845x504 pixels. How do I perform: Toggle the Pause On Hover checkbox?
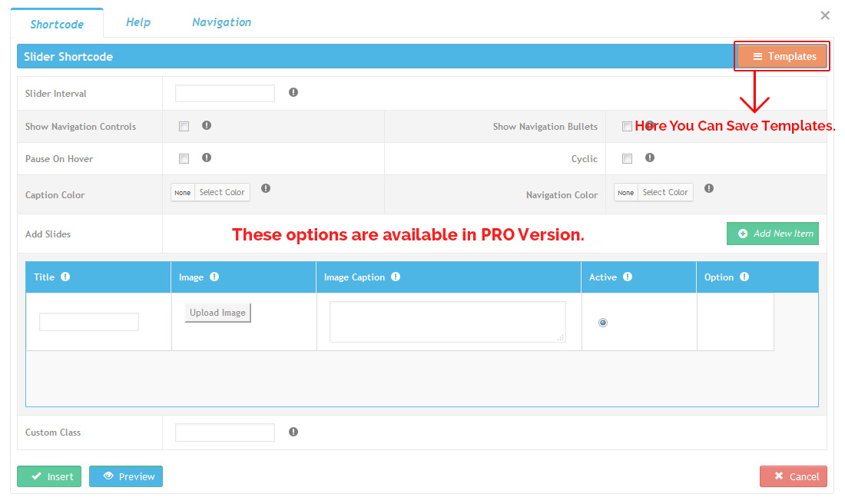(184, 159)
